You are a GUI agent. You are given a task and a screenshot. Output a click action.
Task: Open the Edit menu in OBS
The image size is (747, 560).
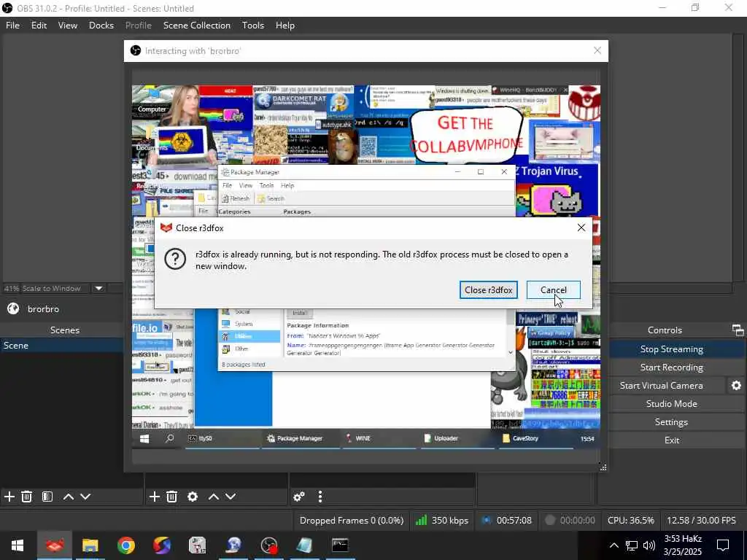39,26
